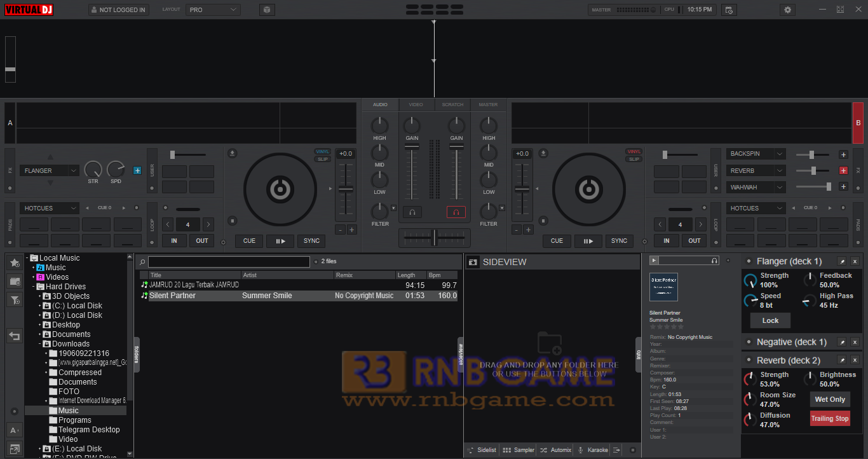This screenshot has width=868, height=459.
Task: Pin the Flanger (deck 1) effect panel
Action: coord(842,261)
